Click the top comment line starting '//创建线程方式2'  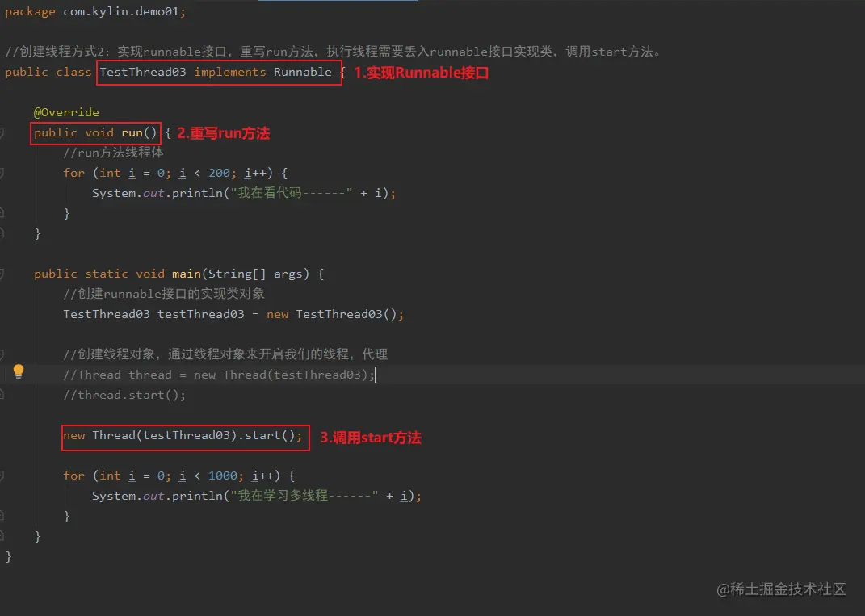[x=333, y=52]
